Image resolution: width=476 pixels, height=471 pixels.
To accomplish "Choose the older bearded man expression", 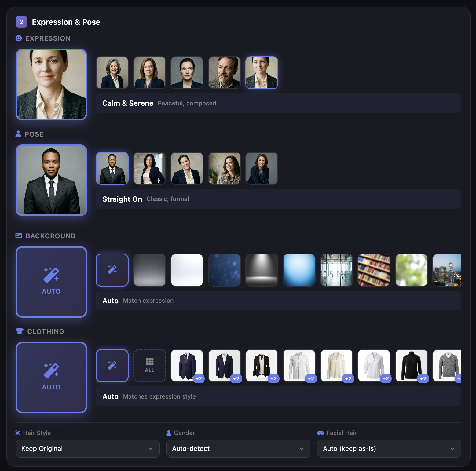I will (225, 73).
